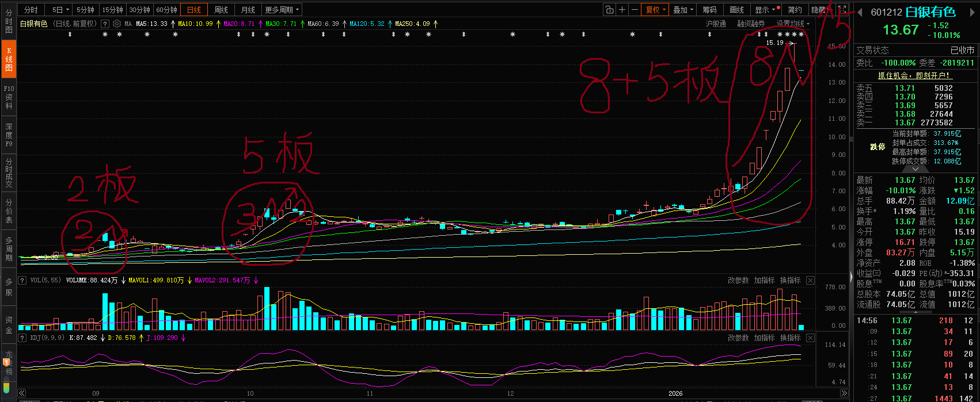This screenshot has width=980, height=402.
Task: Open 资金 sidebar item
Action: pyautogui.click(x=9, y=325)
